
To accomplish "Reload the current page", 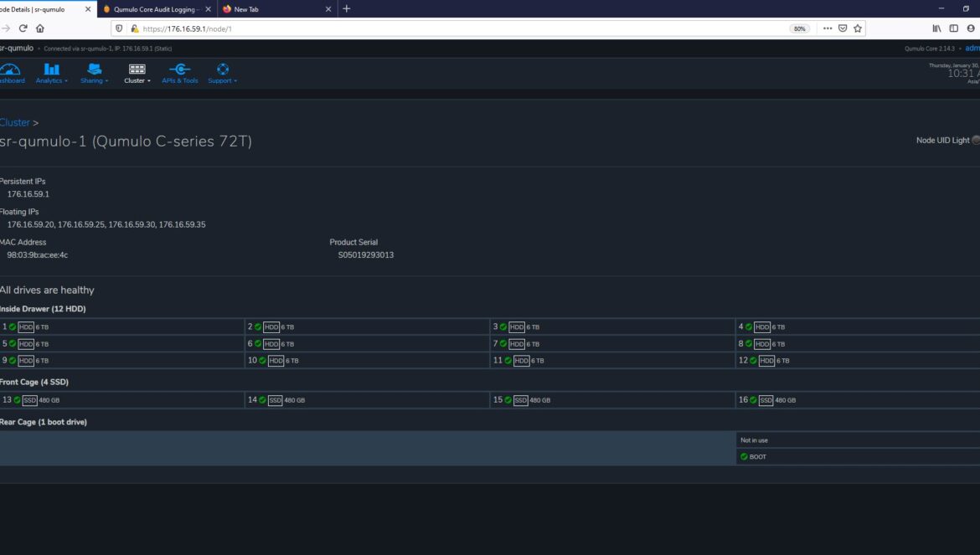I will pyautogui.click(x=23, y=28).
